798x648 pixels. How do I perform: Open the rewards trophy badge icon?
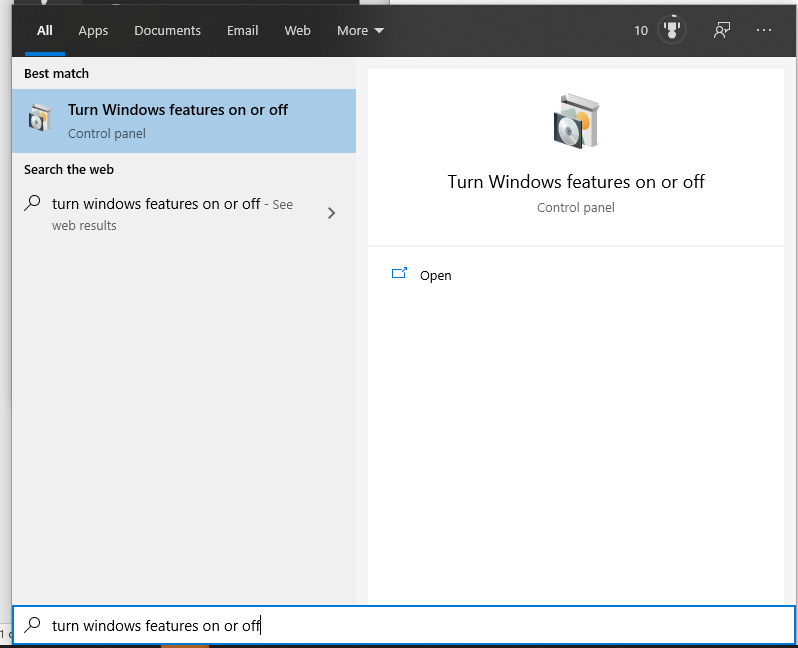(672, 30)
